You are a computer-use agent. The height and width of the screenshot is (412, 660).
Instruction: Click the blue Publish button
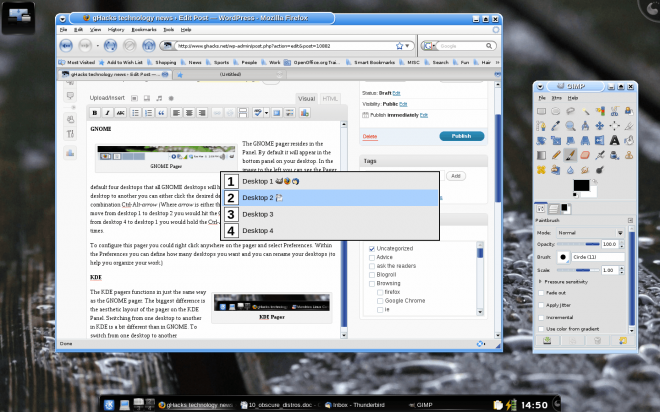461,136
